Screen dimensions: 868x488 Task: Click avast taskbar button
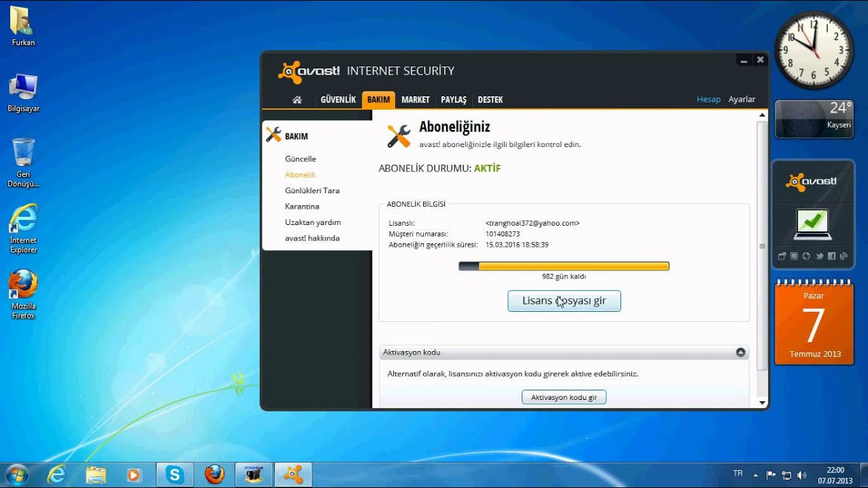pyautogui.click(x=293, y=474)
